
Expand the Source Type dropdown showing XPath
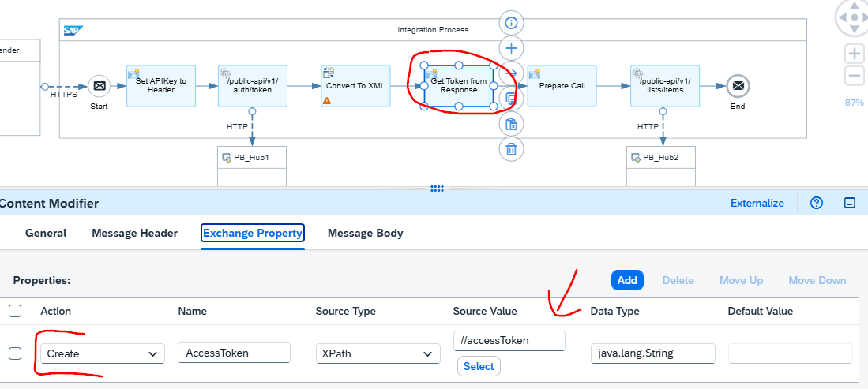click(377, 353)
